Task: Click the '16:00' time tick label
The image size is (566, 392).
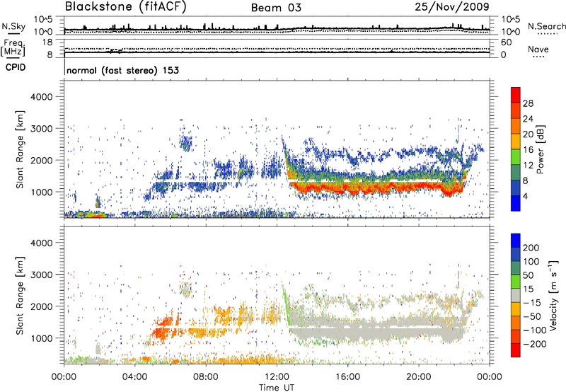Action: coord(347,377)
